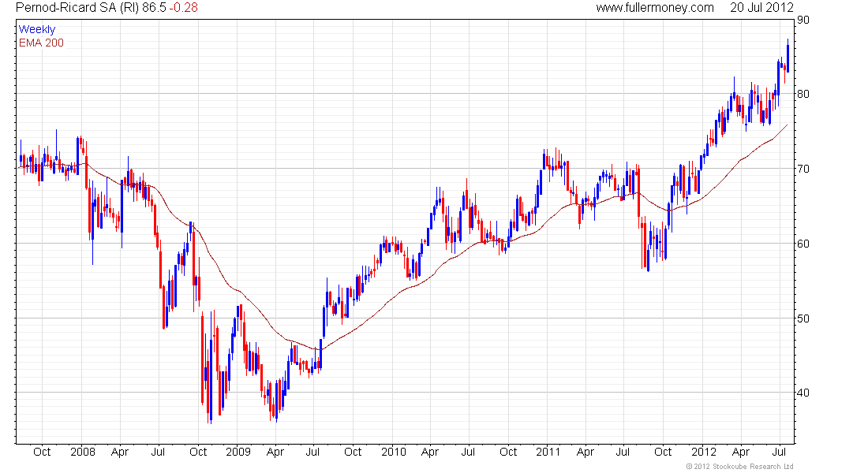
Task: Click the '70' price axis label
Action: click(803, 169)
